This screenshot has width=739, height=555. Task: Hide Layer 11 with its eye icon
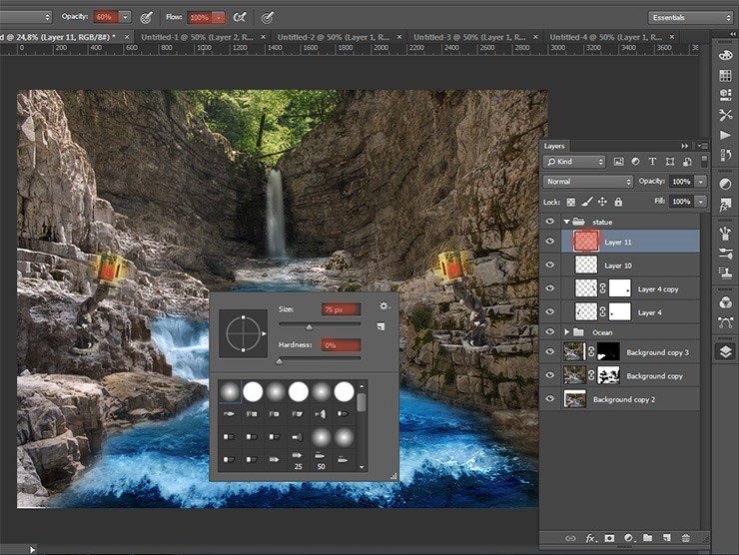tap(550, 242)
